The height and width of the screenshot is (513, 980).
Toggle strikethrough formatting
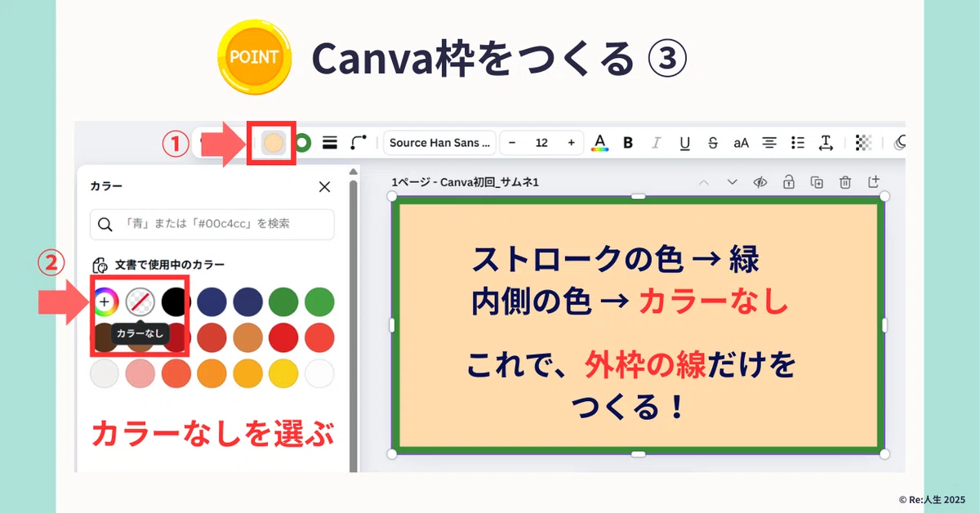pyautogui.click(x=713, y=143)
